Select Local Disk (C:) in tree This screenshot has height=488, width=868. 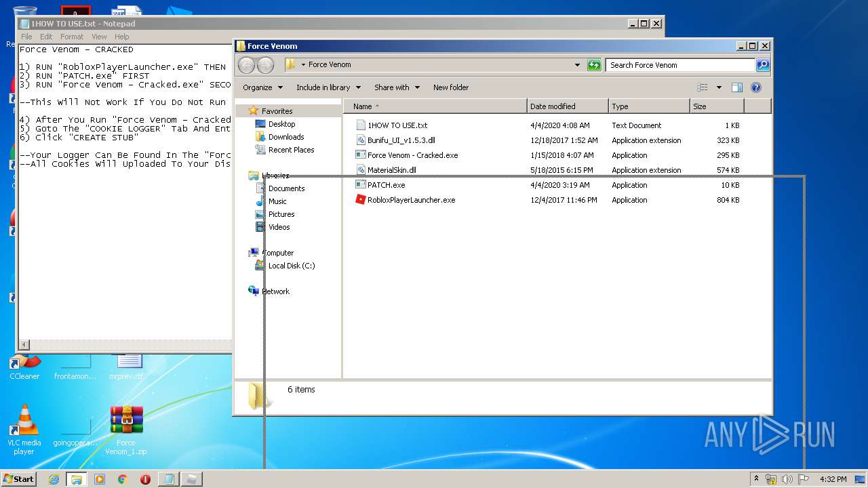click(x=292, y=266)
